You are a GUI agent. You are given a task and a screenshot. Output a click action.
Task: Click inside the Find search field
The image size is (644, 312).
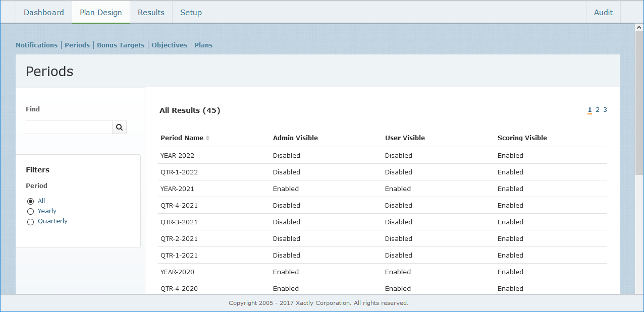point(69,128)
